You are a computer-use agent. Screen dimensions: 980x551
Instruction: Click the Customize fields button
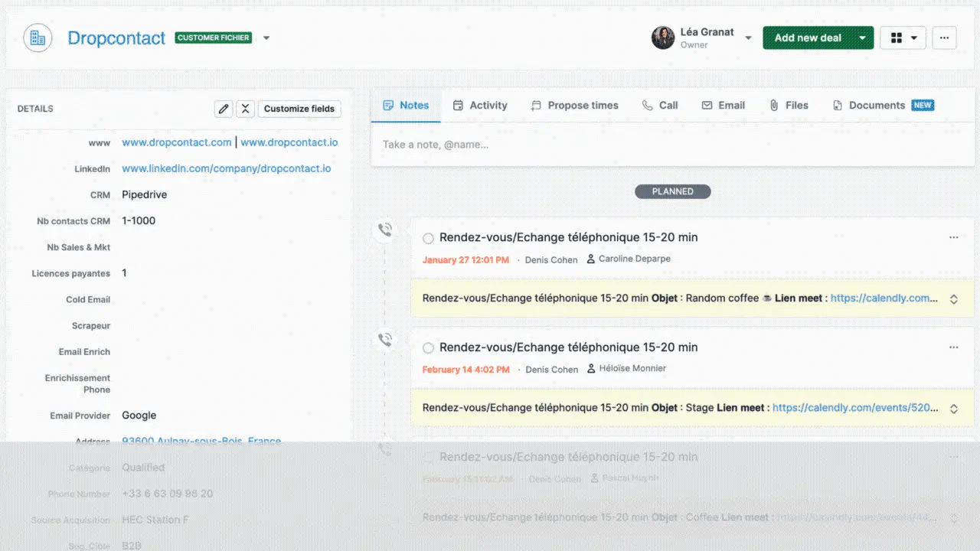[x=299, y=109]
